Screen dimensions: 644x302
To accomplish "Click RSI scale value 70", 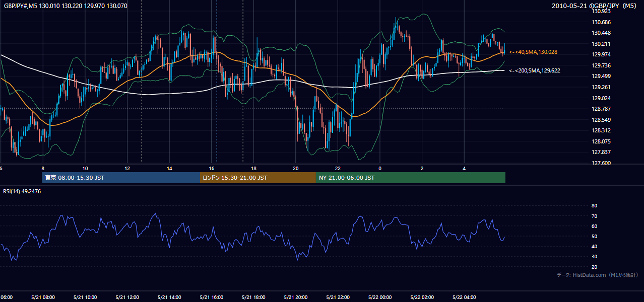I will point(594,216).
